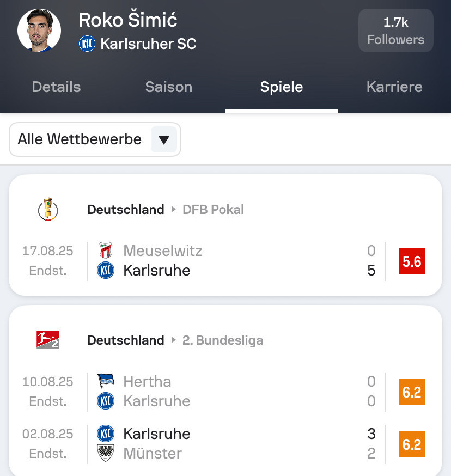Screen dimensions: 451x476
Task: Click the Karlsruher SC logo in header
Action: [x=87, y=44]
